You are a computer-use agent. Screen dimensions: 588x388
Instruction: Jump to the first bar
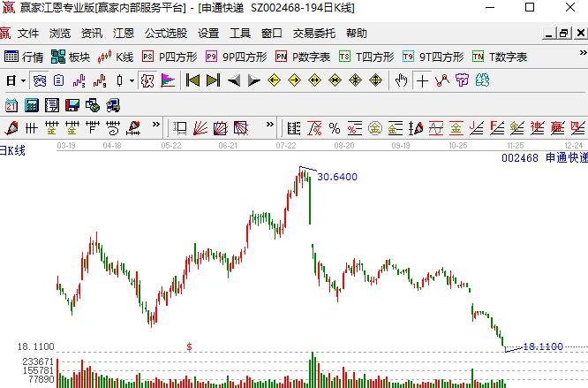[192, 80]
